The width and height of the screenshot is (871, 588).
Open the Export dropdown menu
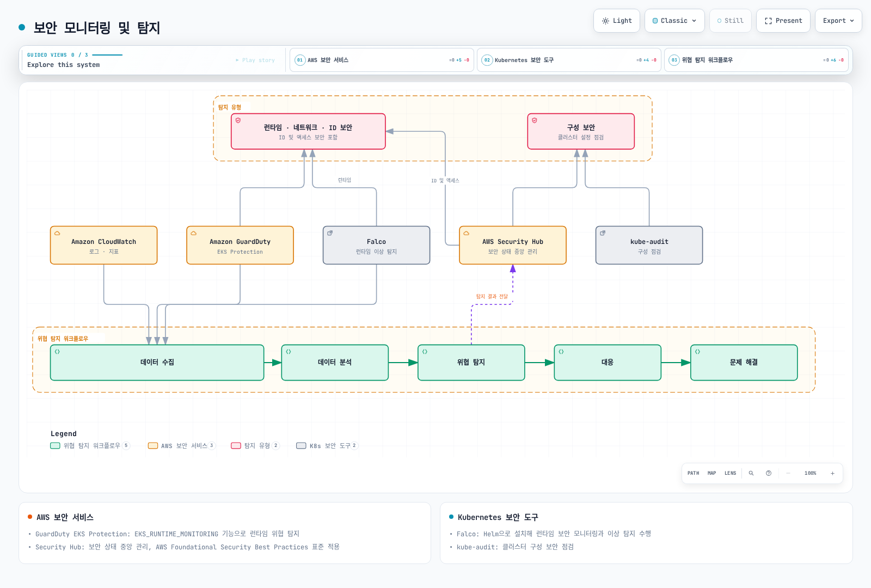(x=838, y=21)
